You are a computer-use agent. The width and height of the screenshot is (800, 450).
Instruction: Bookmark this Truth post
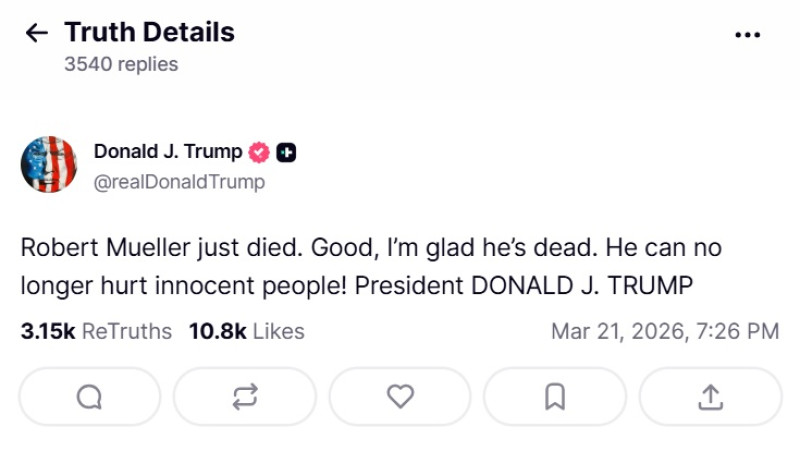pos(554,397)
